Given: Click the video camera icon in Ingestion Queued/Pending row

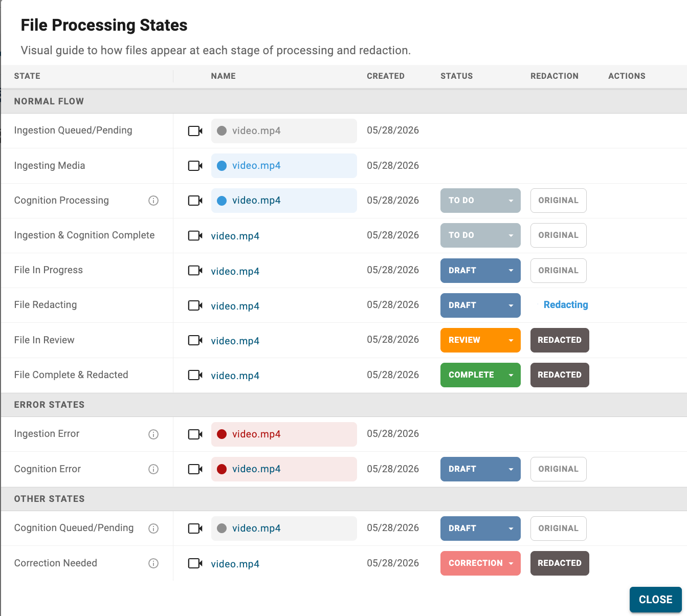Looking at the screenshot, I should point(195,131).
